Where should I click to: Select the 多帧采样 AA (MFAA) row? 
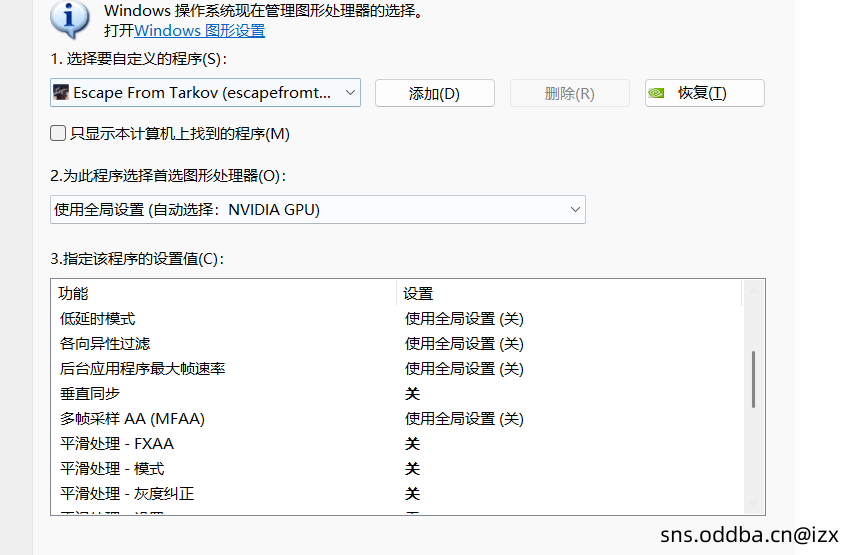coord(396,419)
